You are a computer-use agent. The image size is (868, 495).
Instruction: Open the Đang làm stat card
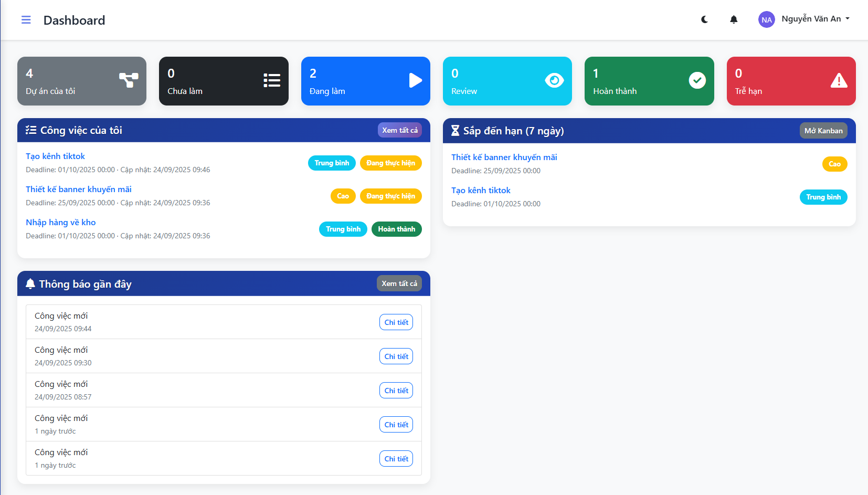pos(366,81)
